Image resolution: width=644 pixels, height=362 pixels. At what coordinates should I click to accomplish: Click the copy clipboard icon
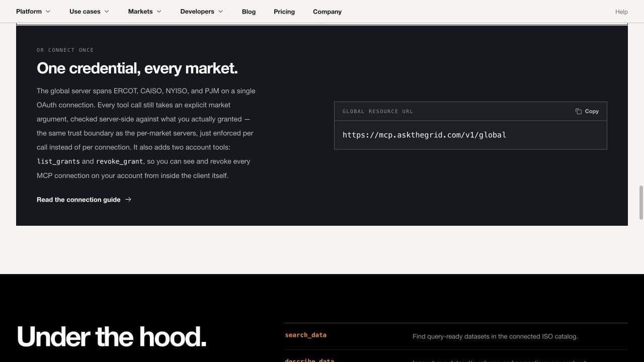[579, 111]
